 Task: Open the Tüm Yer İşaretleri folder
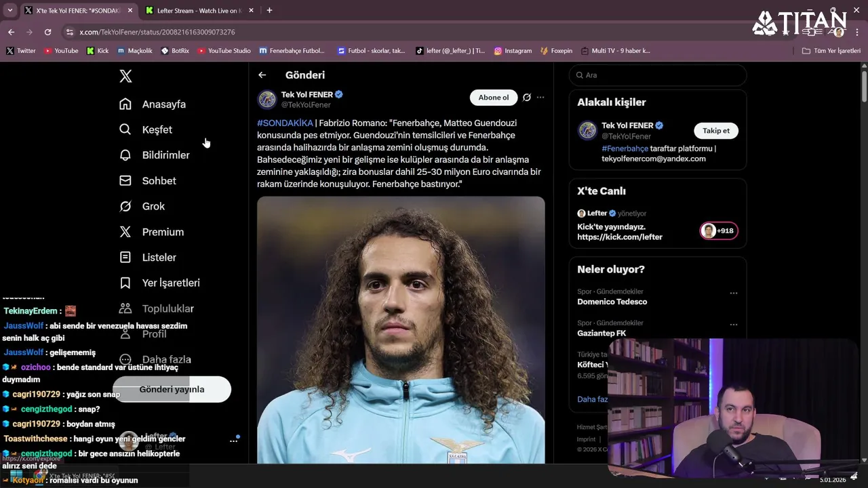click(x=831, y=51)
